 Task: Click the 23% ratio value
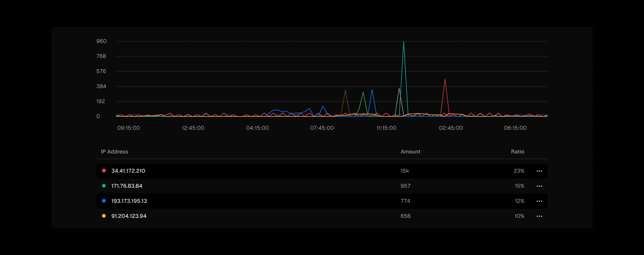[x=519, y=171]
